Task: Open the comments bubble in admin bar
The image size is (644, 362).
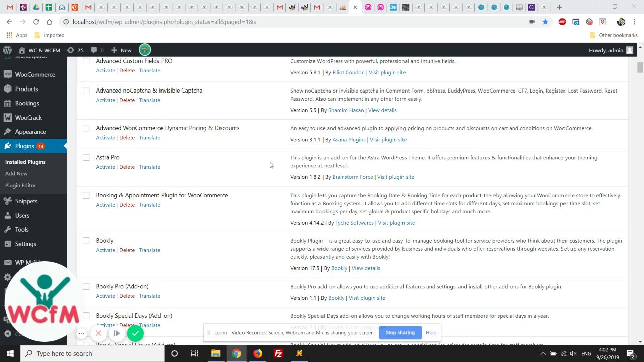Action: pos(97,50)
